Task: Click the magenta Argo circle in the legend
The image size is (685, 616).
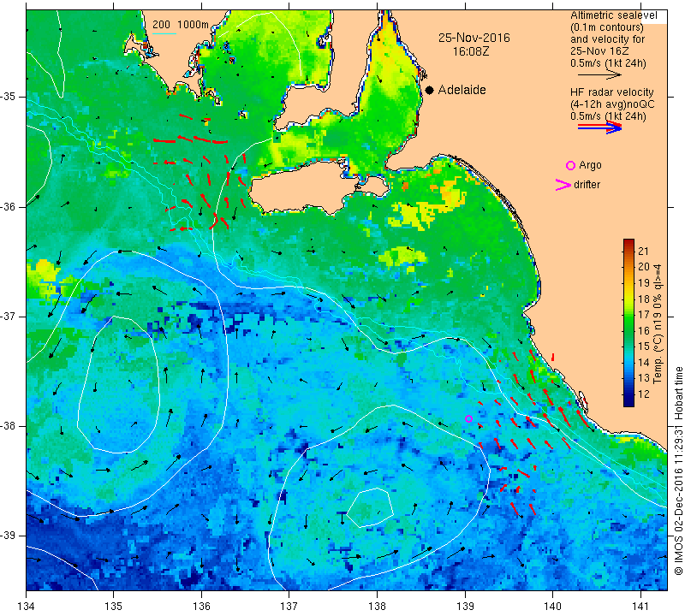Action: pos(570,165)
